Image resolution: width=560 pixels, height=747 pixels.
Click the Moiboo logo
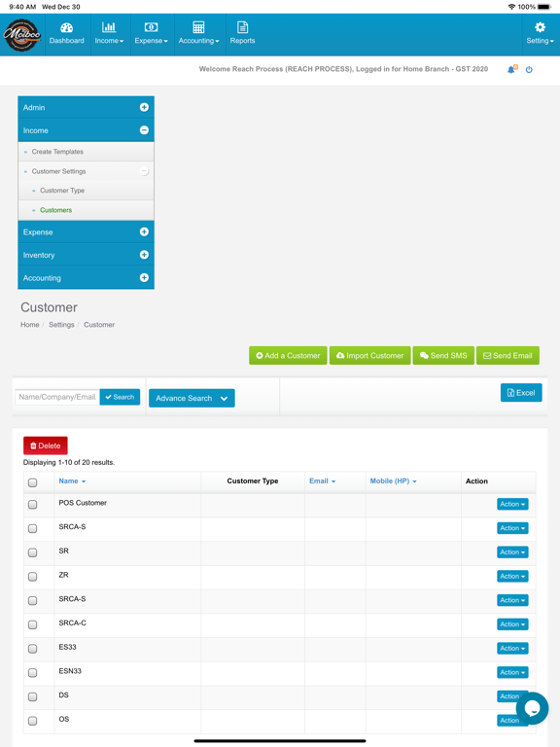pos(22,35)
